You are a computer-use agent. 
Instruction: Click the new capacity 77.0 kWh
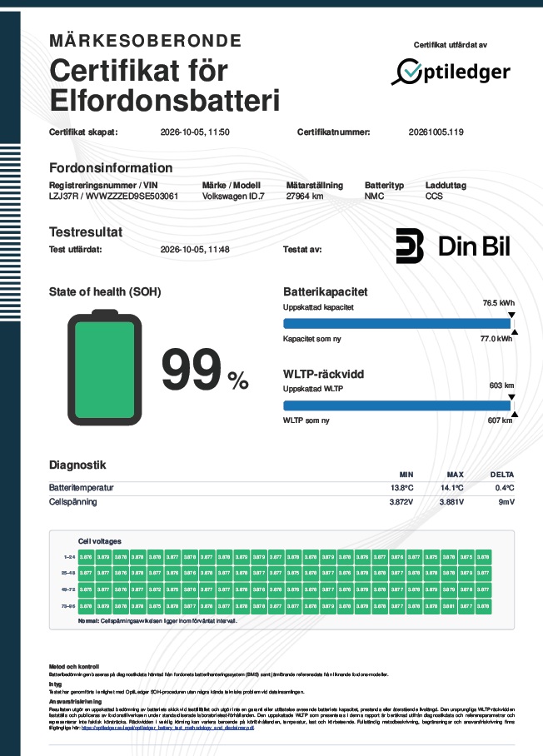(496, 339)
